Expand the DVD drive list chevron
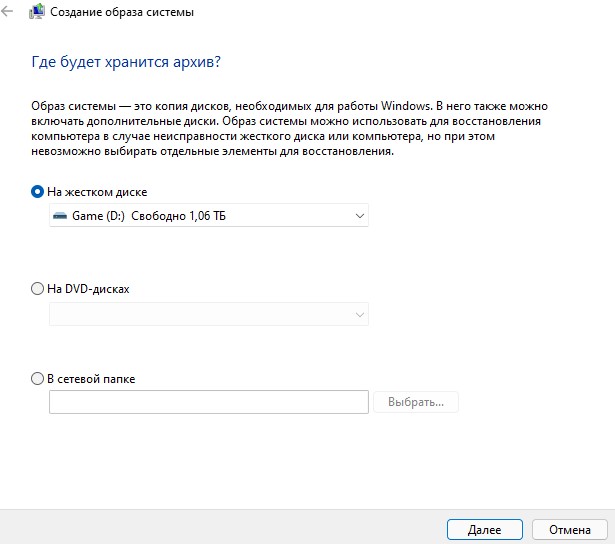 pos(359,315)
